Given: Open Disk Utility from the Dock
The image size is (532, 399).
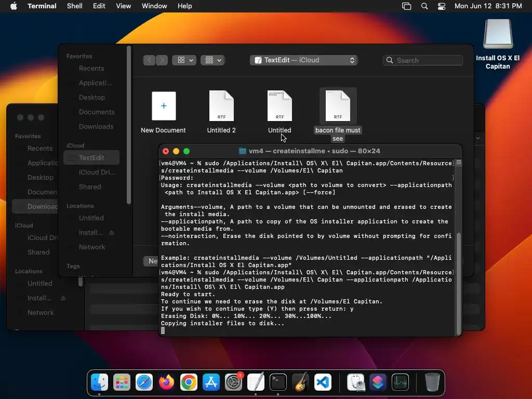Looking at the screenshot, I should pos(355,382).
